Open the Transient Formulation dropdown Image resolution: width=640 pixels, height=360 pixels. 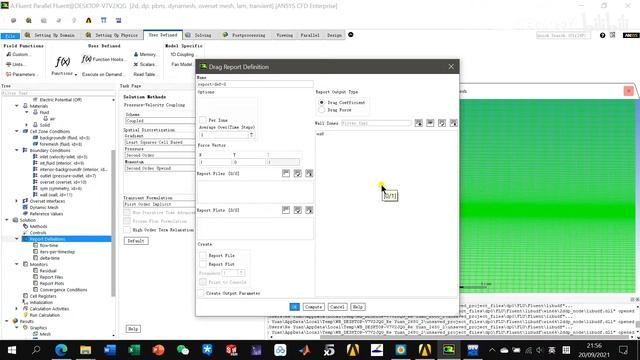[160, 204]
